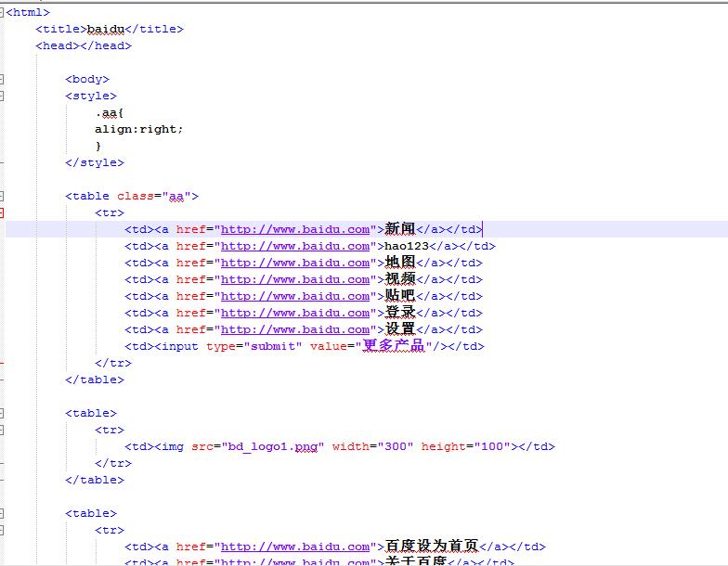The width and height of the screenshot is (728, 566).
Task: Click the opening <style> tag
Action: pos(91,96)
